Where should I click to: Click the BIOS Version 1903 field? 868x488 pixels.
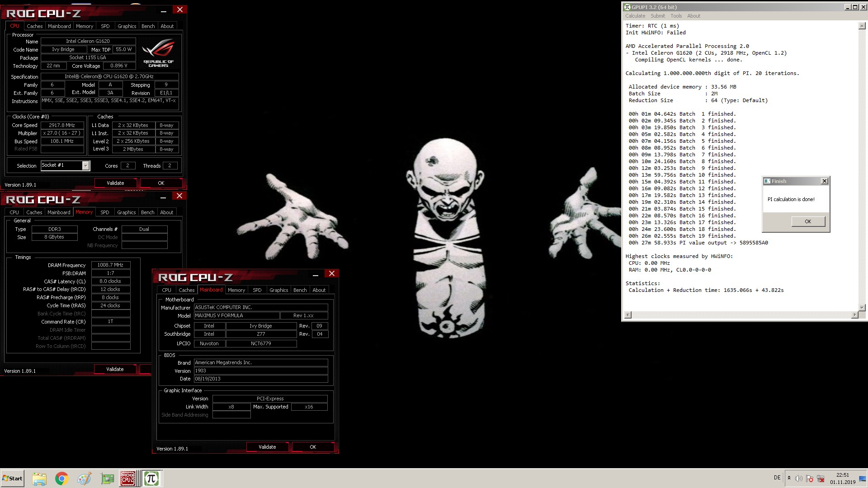[x=261, y=371]
